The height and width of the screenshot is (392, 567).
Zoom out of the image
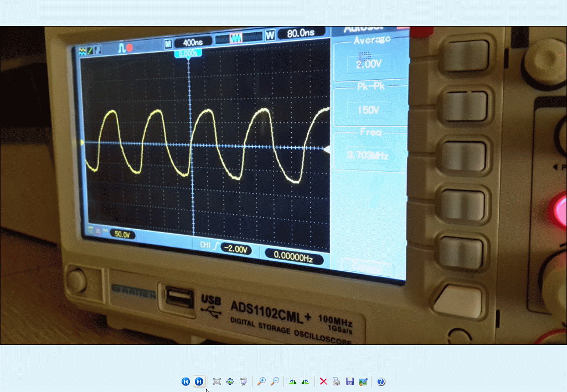pos(275,381)
